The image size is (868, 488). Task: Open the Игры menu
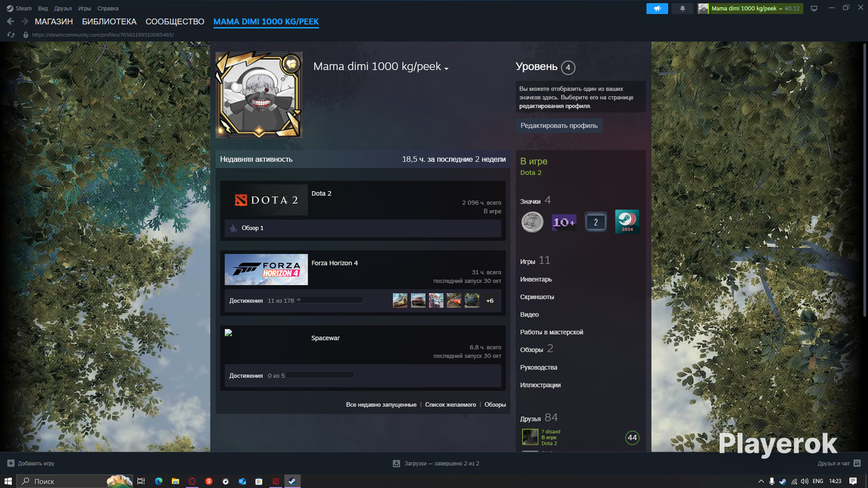84,8
